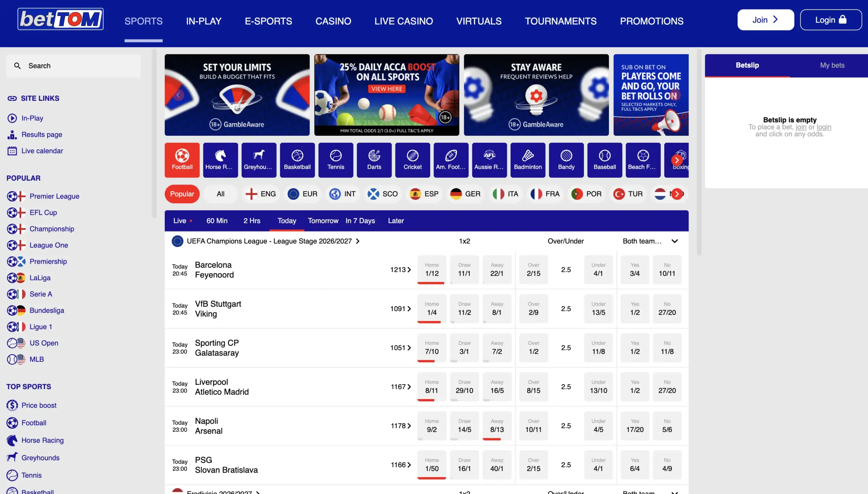
Task: Click the betTOM logo
Action: 60,19
